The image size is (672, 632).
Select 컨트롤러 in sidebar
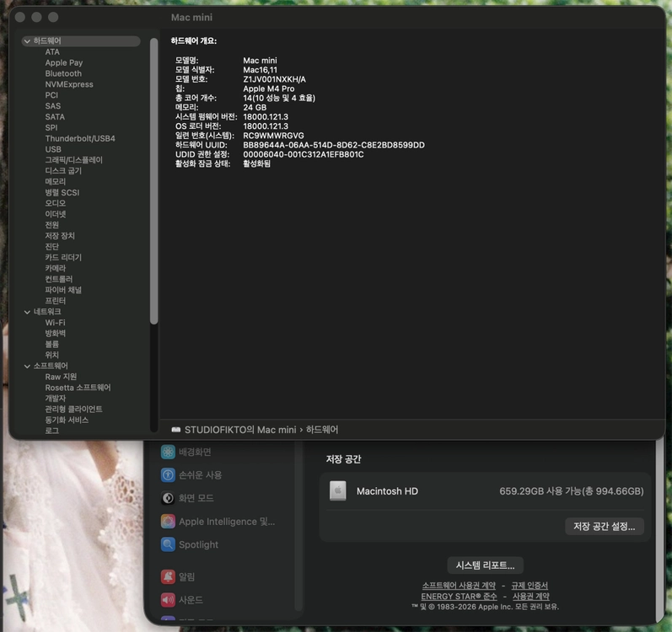tap(59, 279)
